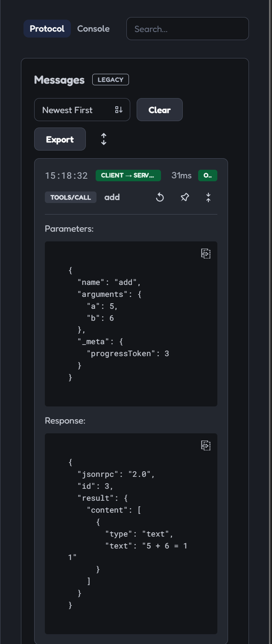Screen dimensions: 272x644
Task: Replay the add tools/call request
Action: [160, 197]
